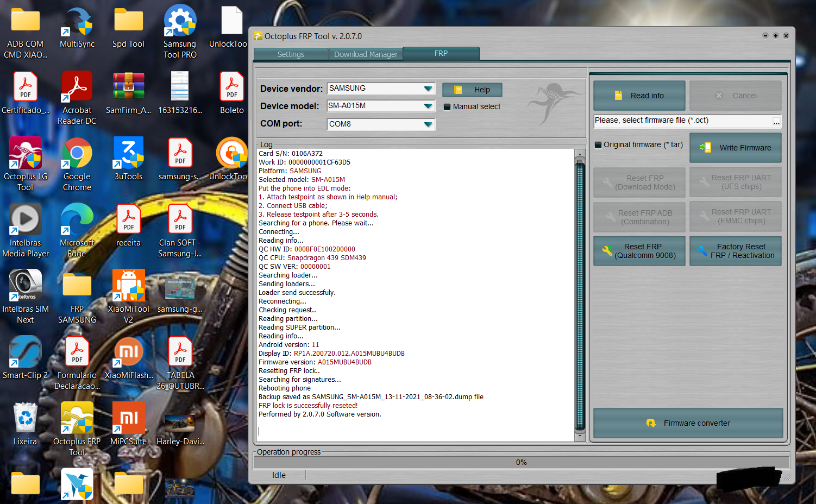
Task: Open Intelbras SIM Next shortcut
Action: point(26,298)
